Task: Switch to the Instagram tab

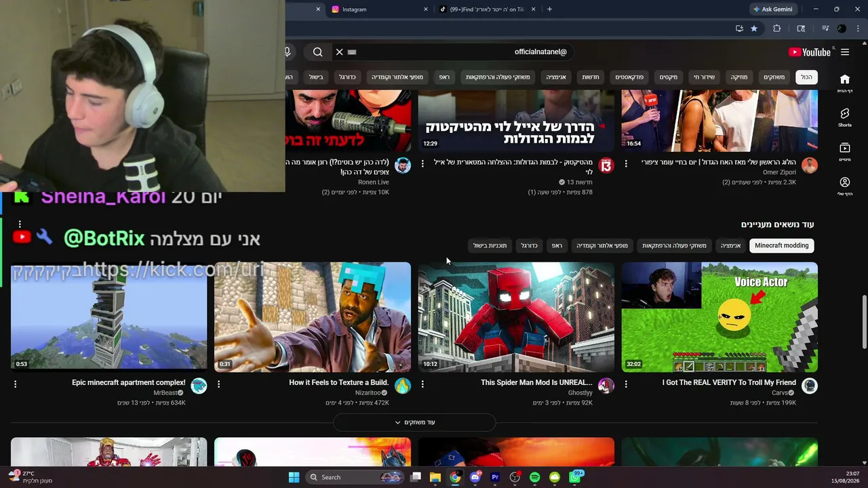Action: click(380, 9)
